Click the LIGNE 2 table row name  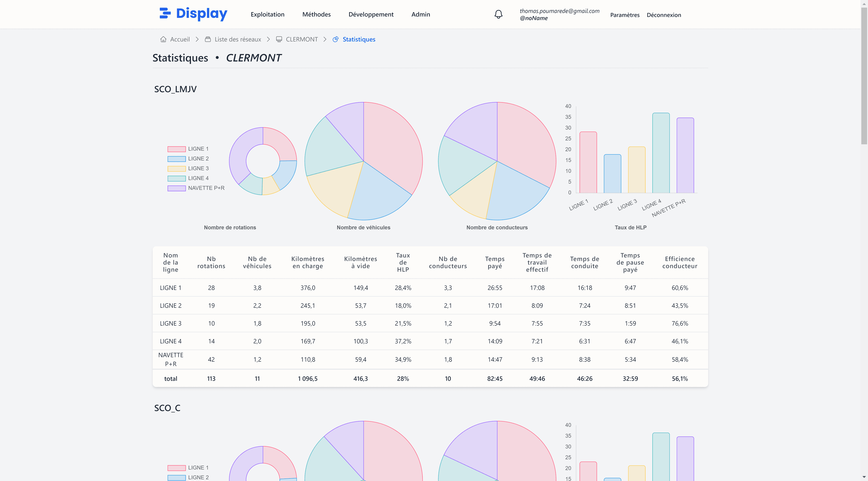click(170, 305)
